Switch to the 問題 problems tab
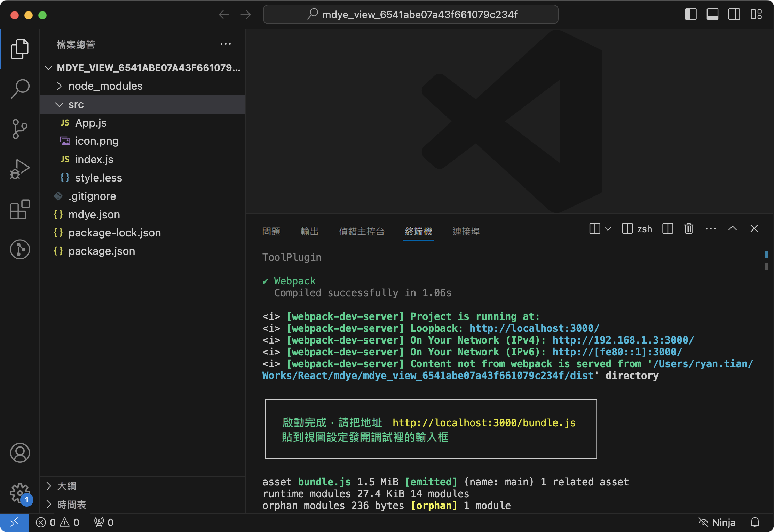 (271, 231)
